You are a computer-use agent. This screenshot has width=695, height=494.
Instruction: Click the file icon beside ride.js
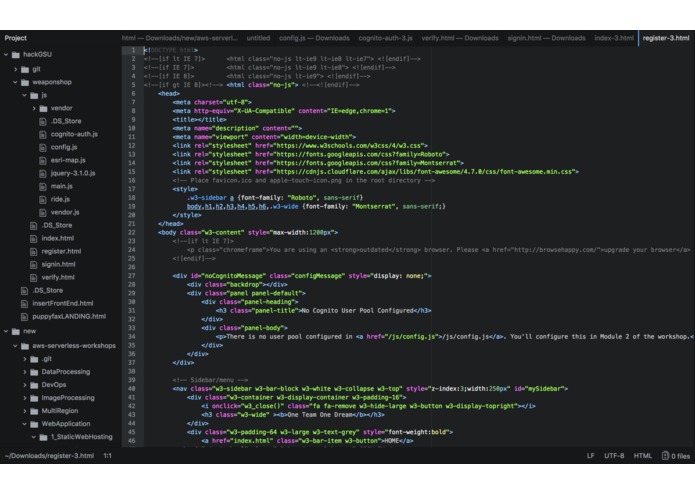pyautogui.click(x=43, y=199)
